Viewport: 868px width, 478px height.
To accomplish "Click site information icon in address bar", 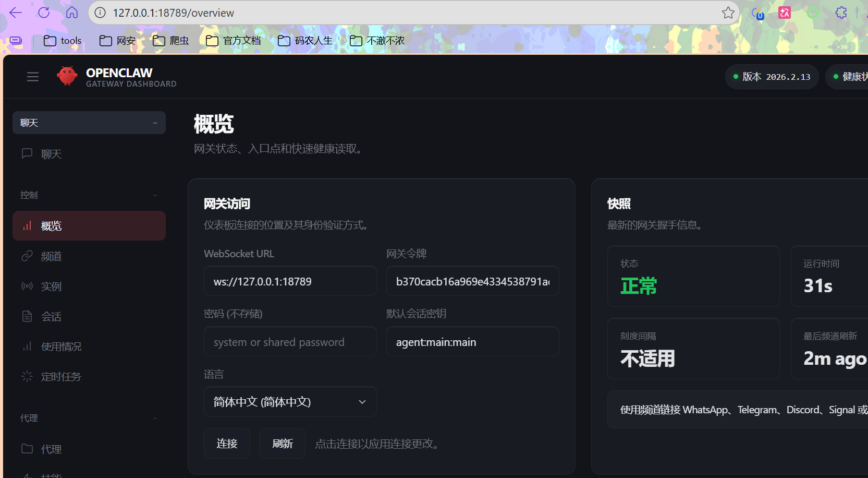I will 100,13.
